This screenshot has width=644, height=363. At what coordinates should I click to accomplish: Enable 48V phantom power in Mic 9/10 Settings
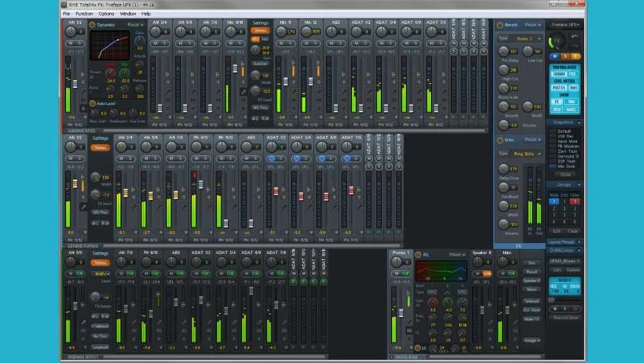point(255,39)
